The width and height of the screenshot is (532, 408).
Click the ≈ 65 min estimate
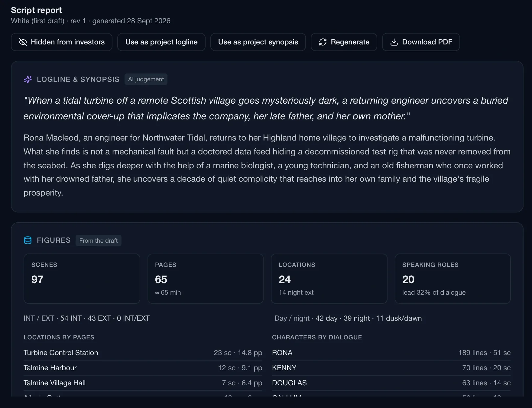coord(168,292)
